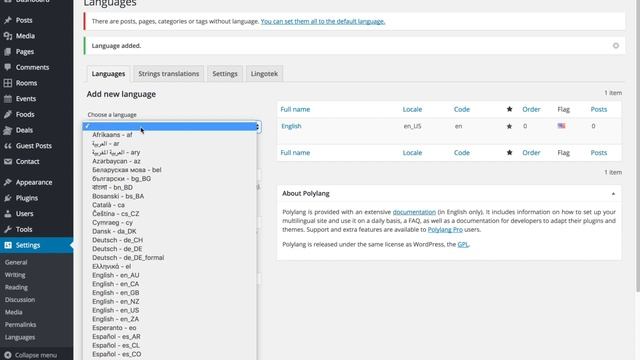Click the US flag in English row
The height and width of the screenshot is (360, 640).
click(562, 126)
